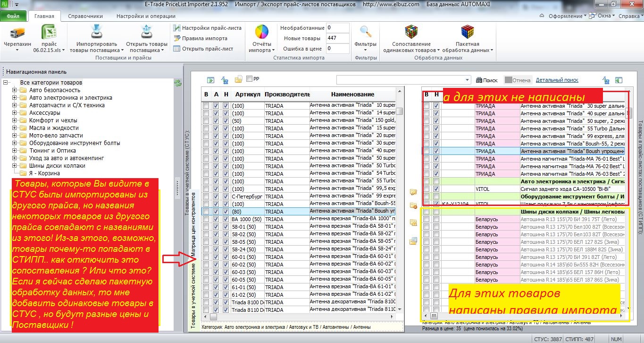Toggle the Н checkbox for article 60-01 (50)
The width and height of the screenshot is (644, 343).
[x=226, y=257]
